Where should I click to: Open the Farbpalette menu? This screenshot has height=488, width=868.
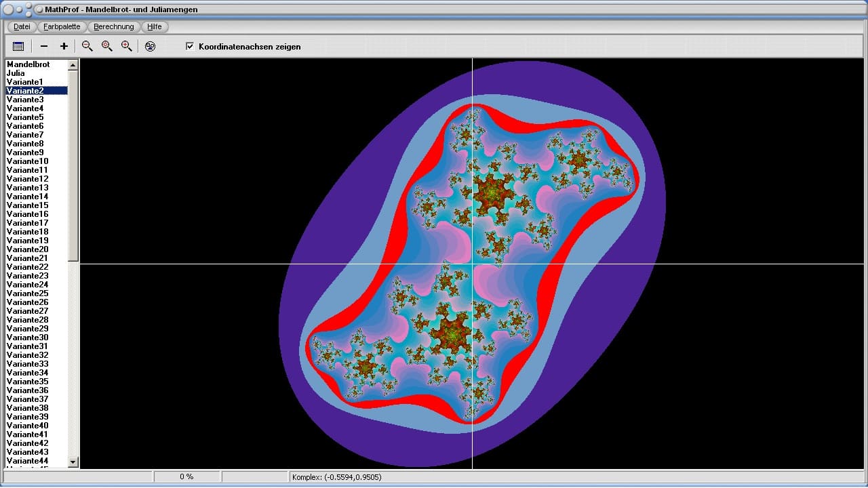coord(62,26)
